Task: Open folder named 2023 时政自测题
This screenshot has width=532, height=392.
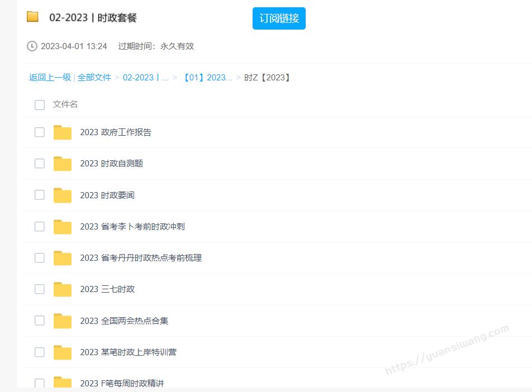Action: (x=112, y=164)
